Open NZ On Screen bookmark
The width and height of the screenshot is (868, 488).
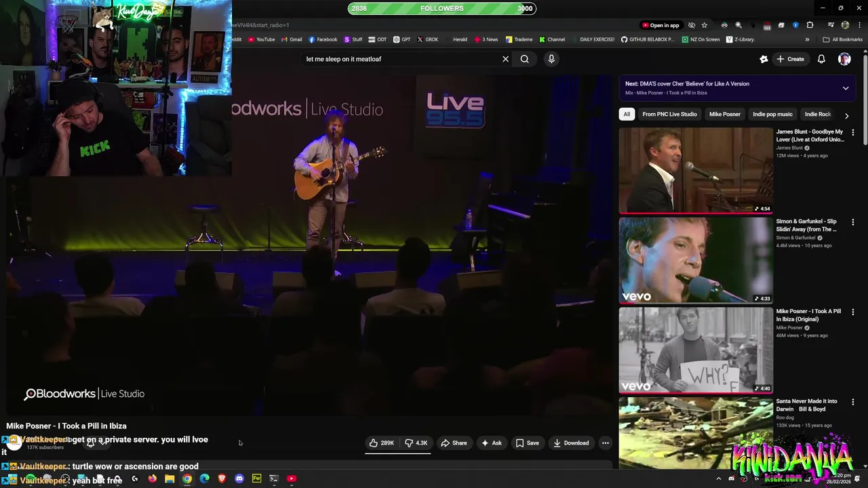pos(701,39)
